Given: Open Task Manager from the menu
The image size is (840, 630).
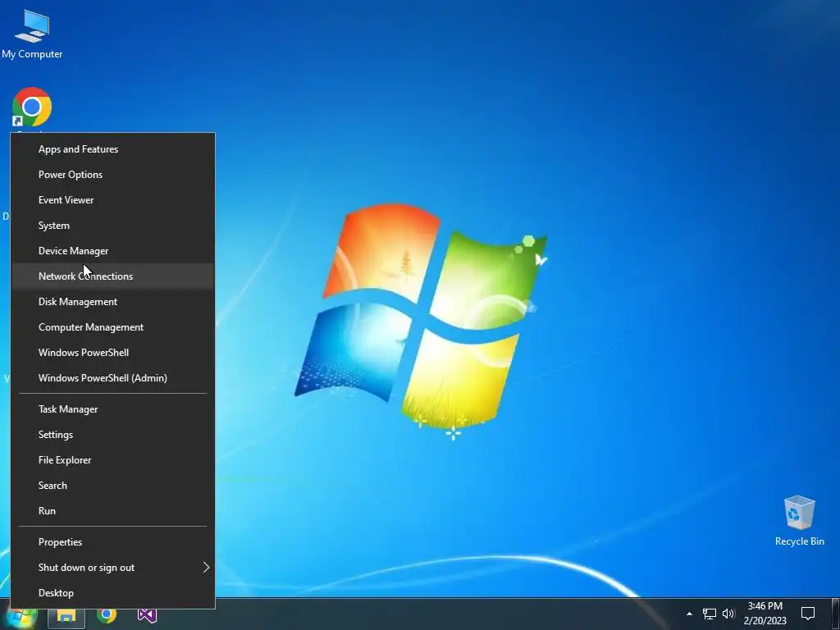Looking at the screenshot, I should [x=113, y=409].
